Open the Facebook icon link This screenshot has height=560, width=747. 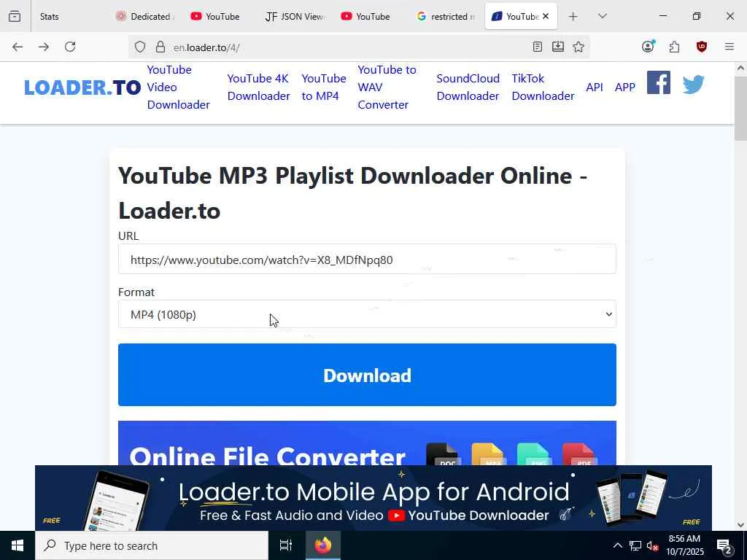pyautogui.click(x=659, y=83)
